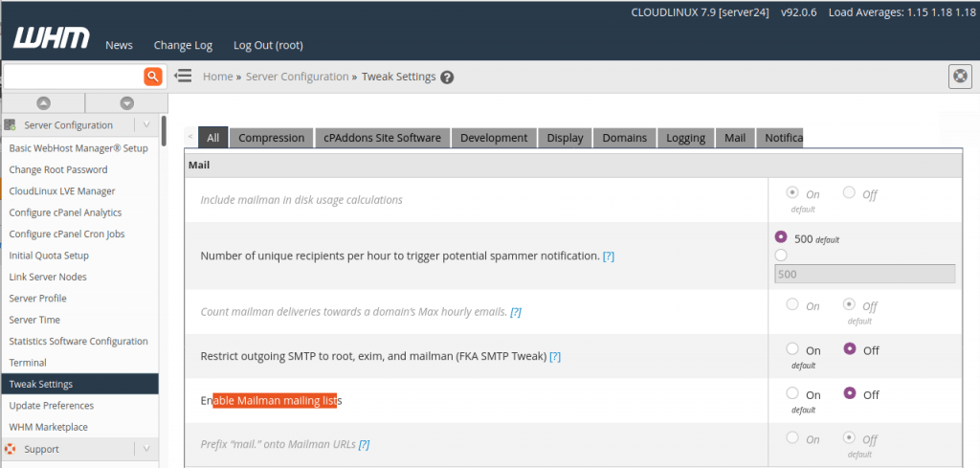Select On for Enable Mailman mailing lists
980x468 pixels.
coord(792,393)
